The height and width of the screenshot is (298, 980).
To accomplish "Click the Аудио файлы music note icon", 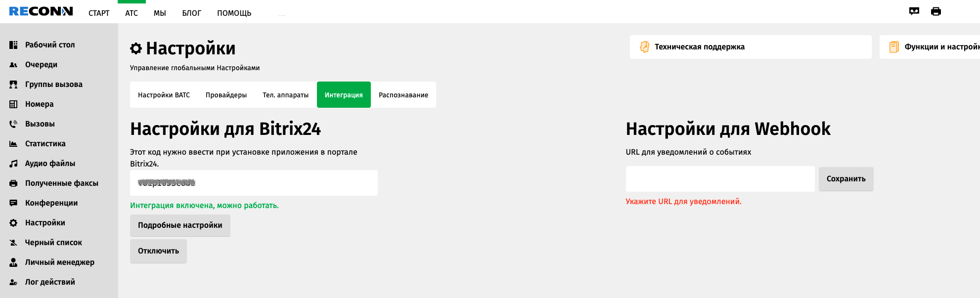I will point(13,164).
